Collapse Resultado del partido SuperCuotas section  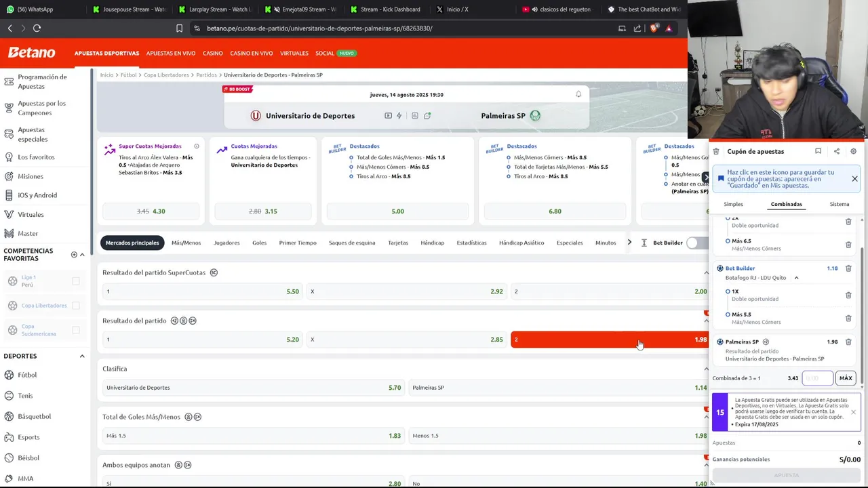click(x=706, y=272)
